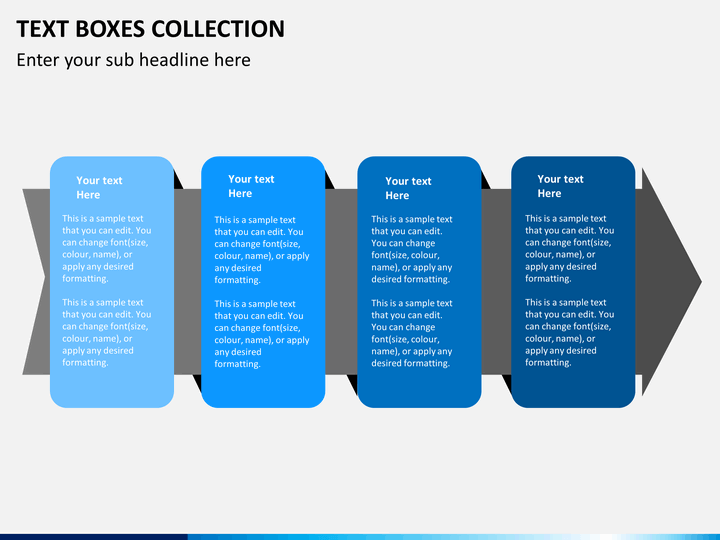720x540 pixels.
Task: Select 'Your text Here' heading in third blue box
Action: pyautogui.click(x=408, y=188)
